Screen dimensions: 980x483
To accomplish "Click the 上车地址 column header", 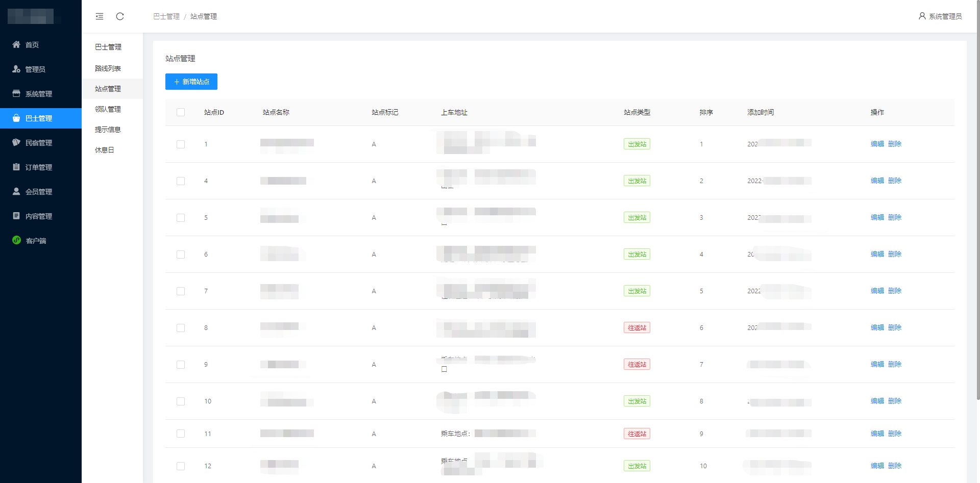I will 454,112.
